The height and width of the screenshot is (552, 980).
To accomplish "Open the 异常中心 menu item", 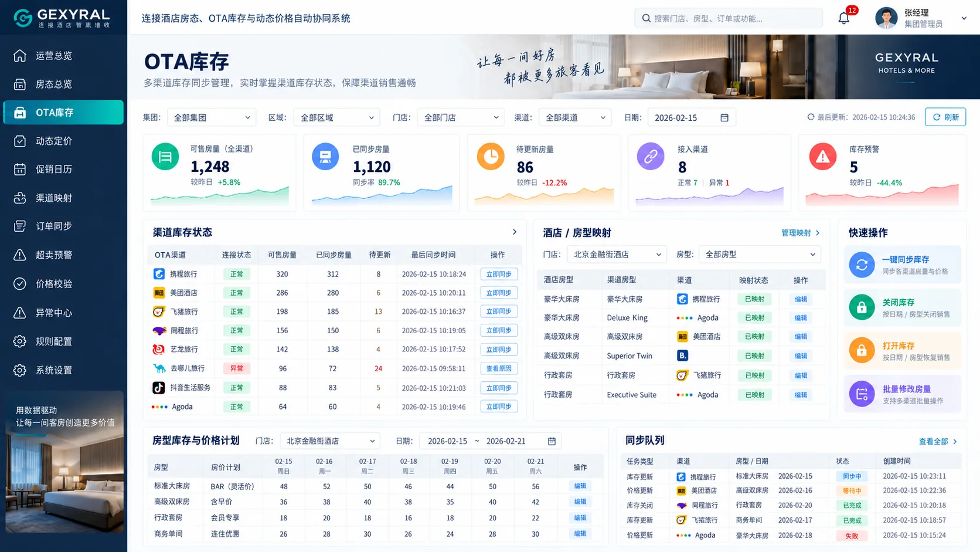I will (63, 313).
